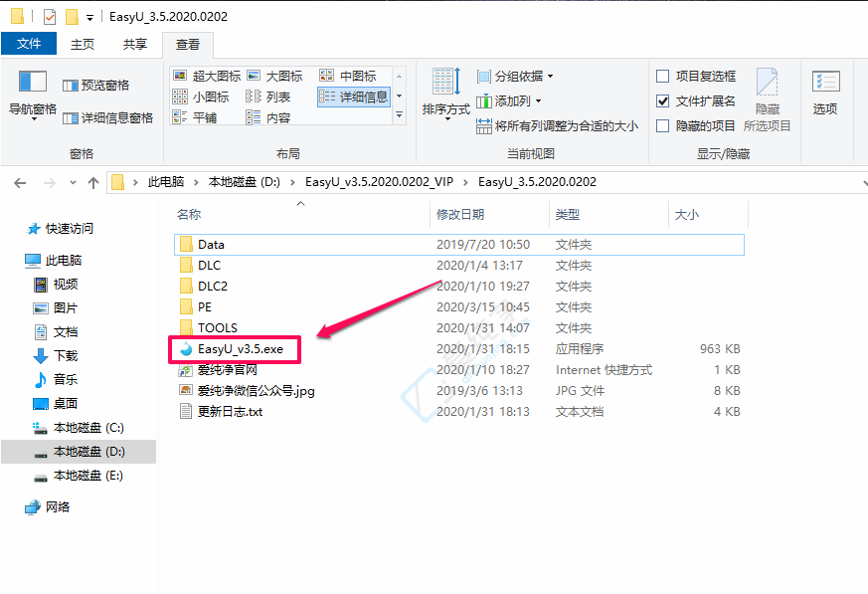Click the back navigation arrow
This screenshot has width=868, height=594.
[x=20, y=183]
